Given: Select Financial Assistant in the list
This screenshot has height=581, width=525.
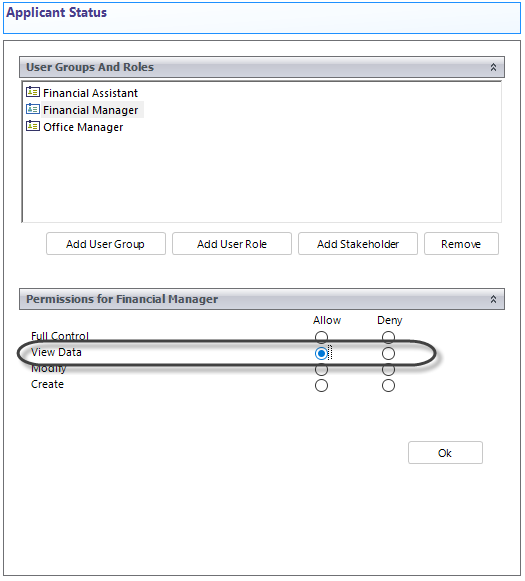Looking at the screenshot, I should (x=90, y=93).
